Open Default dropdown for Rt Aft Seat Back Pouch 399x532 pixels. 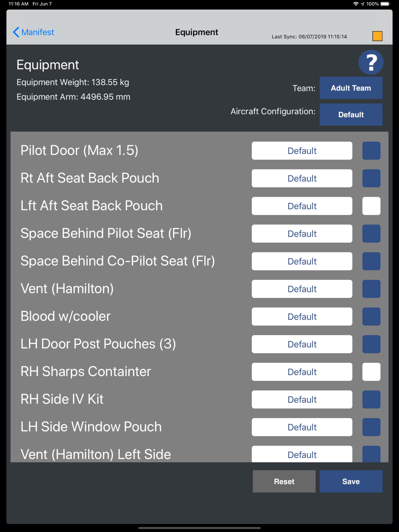click(x=302, y=178)
